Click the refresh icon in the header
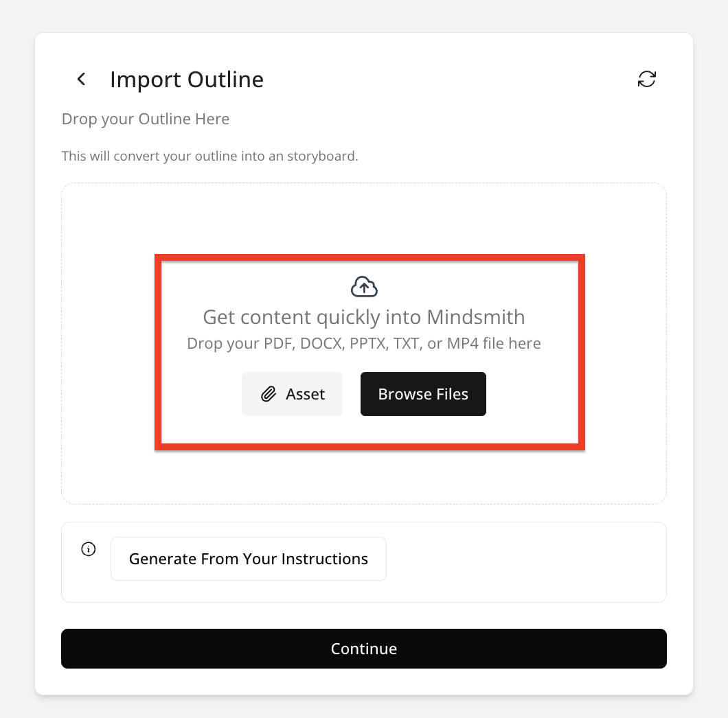The height and width of the screenshot is (718, 728). click(646, 79)
